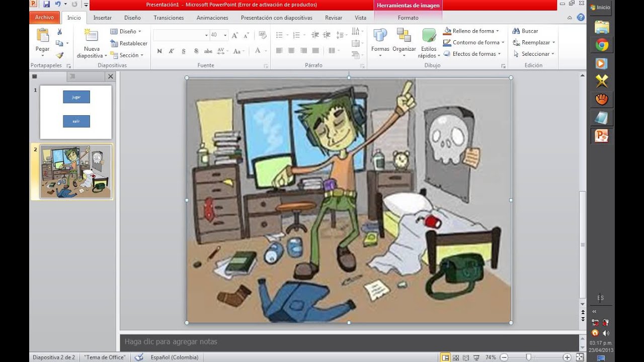Open the file explorer folder in taskbar
This screenshot has height=362, width=644.
point(602,27)
